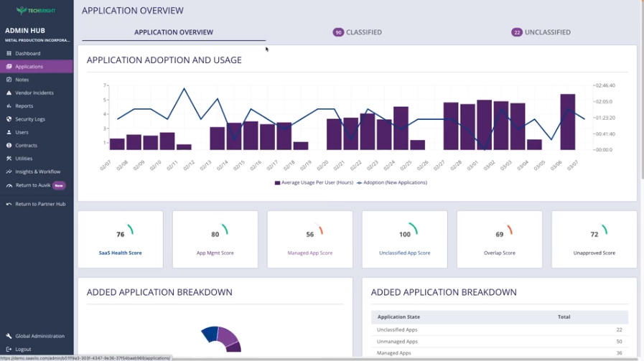This screenshot has width=644, height=361.
Task: Click the page vertical scrollbar
Action: click(x=642, y=90)
